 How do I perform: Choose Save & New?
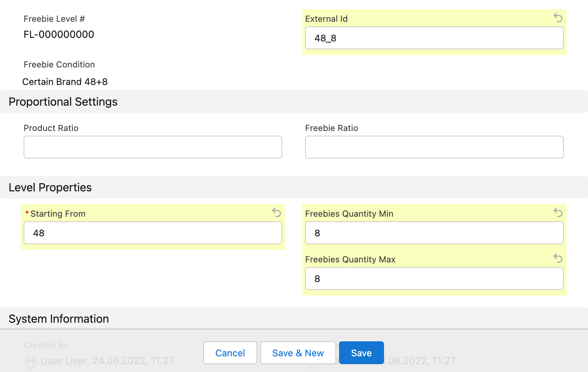(x=298, y=353)
